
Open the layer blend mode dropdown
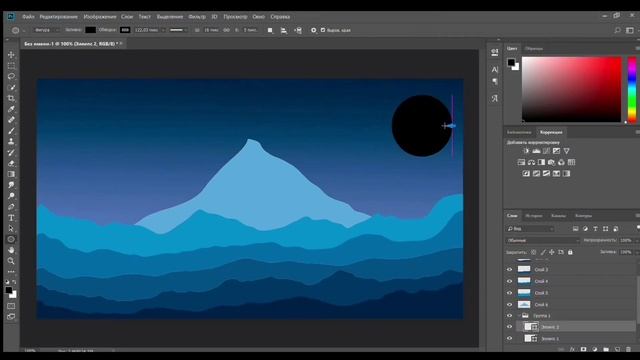pyautogui.click(x=543, y=241)
